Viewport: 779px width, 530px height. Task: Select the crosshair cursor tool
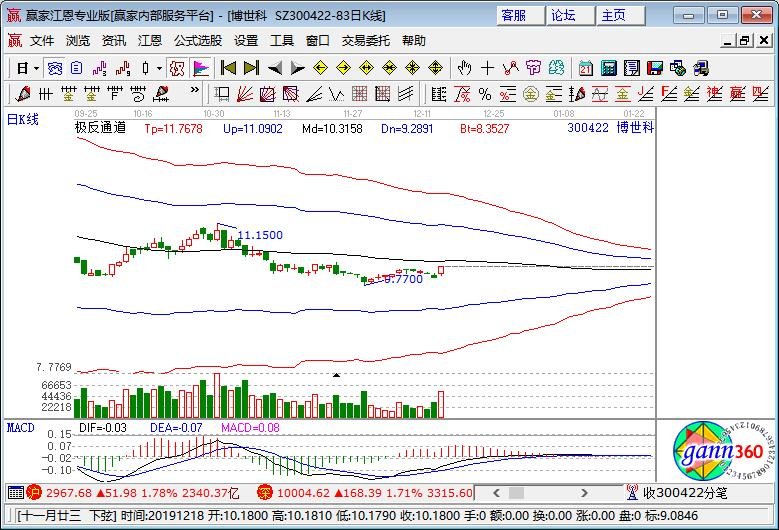coord(487,68)
